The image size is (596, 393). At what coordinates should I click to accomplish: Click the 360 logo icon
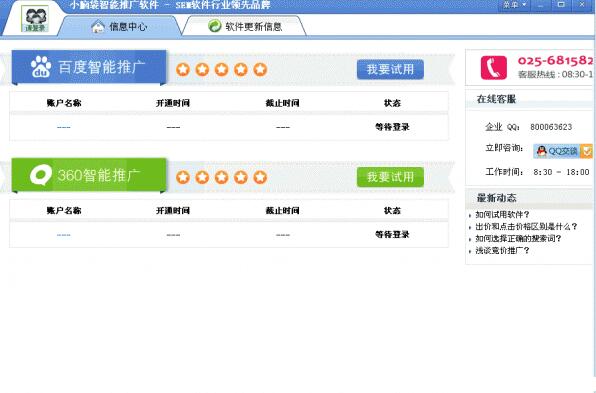[41, 175]
